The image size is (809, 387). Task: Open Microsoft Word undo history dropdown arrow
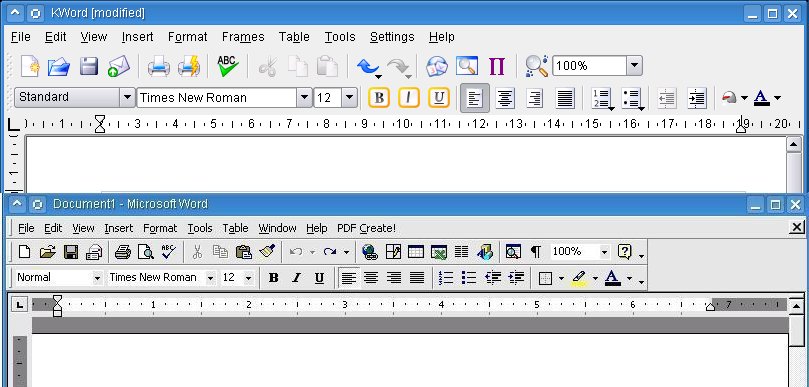[x=312, y=252]
